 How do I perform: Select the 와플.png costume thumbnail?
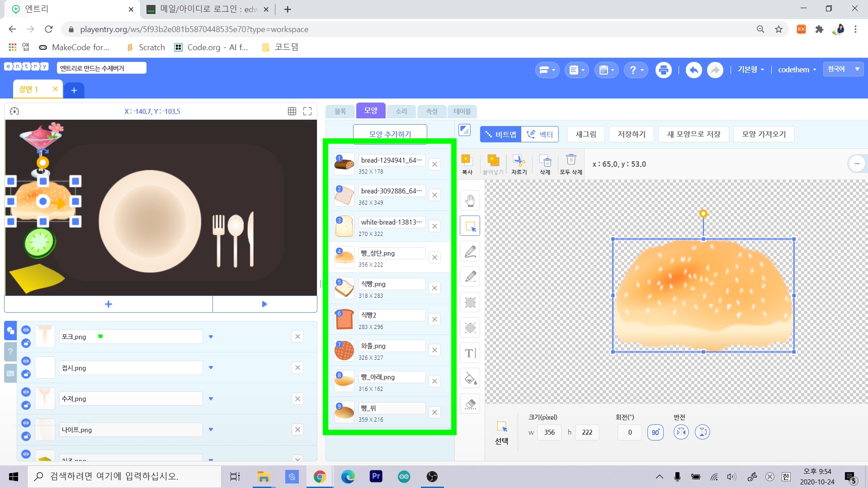point(344,351)
